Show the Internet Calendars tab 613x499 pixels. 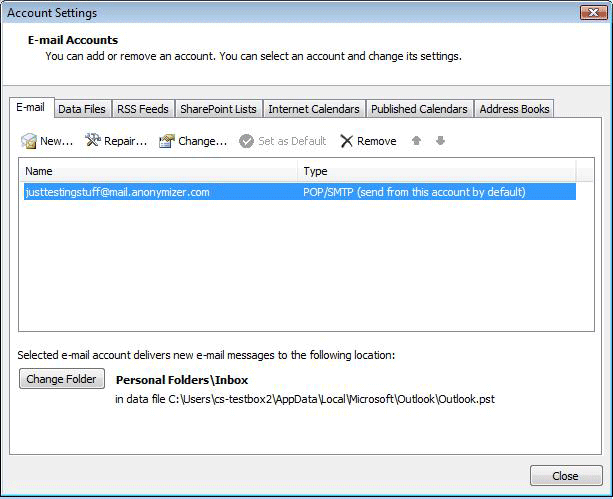click(313, 109)
